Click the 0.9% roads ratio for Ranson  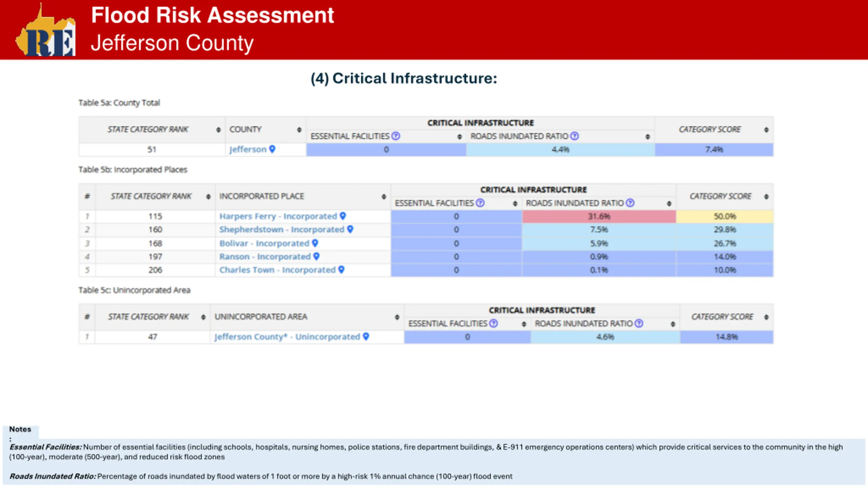(x=599, y=257)
